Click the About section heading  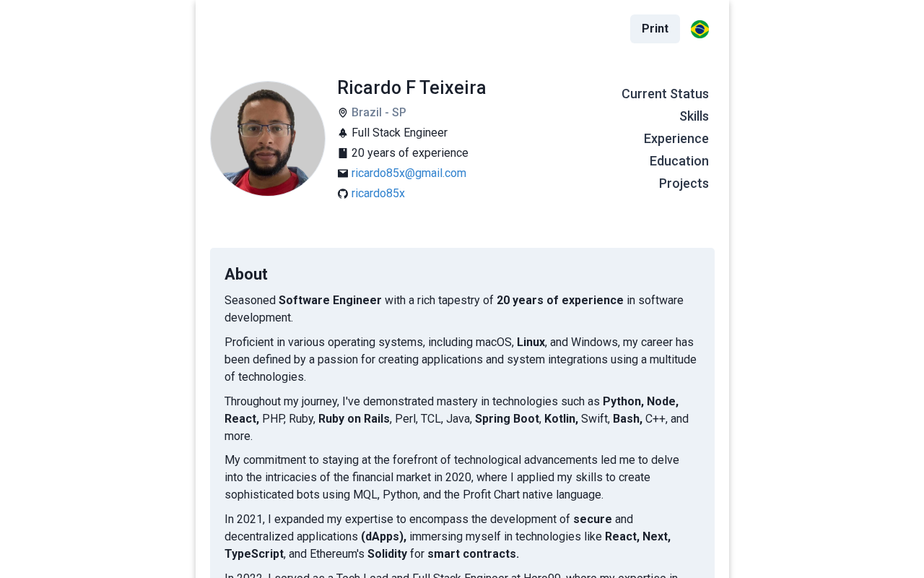(246, 275)
